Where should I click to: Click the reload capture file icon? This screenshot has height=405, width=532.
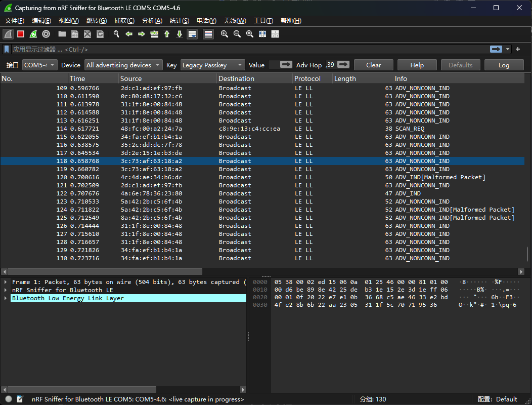point(100,34)
